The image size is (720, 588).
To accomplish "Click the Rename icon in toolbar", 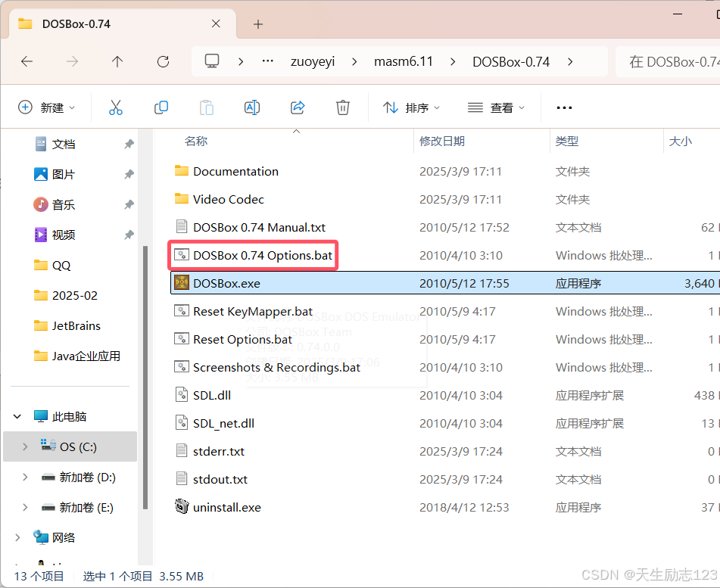I will coord(252,107).
